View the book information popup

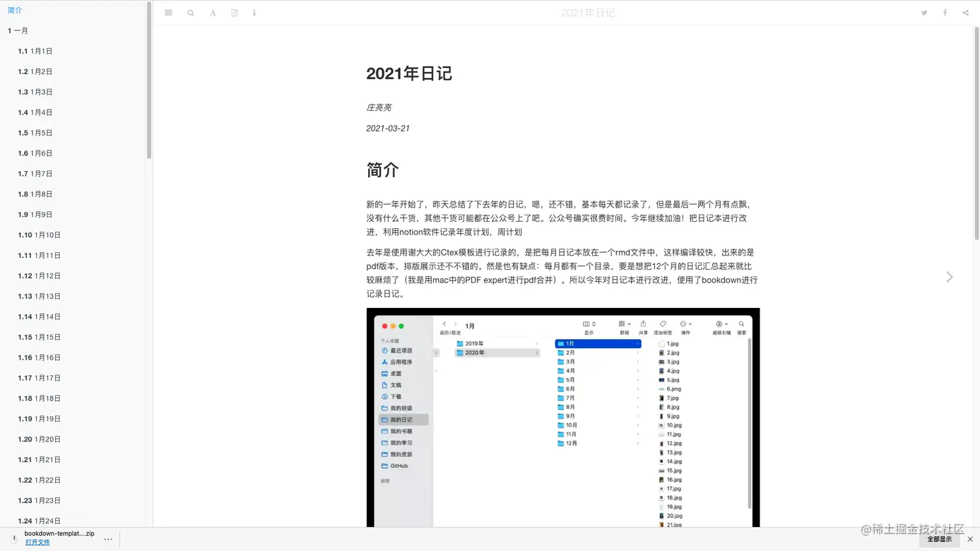(x=254, y=12)
